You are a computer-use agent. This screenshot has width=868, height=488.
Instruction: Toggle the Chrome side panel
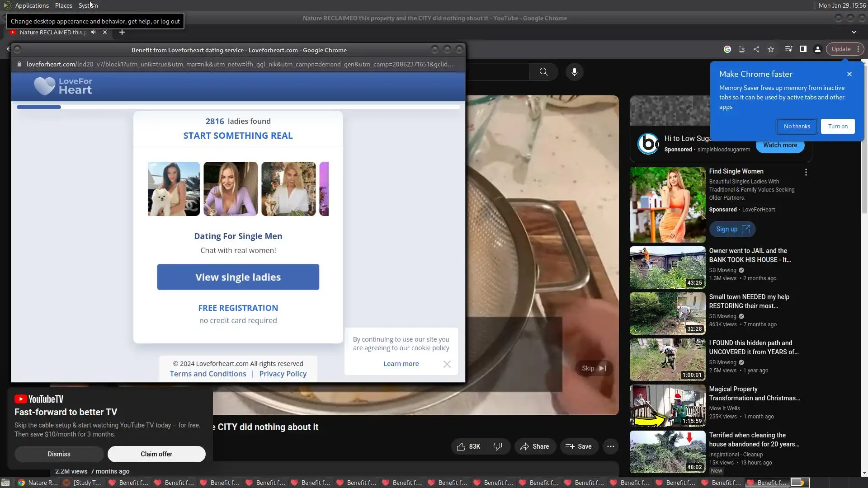point(803,49)
